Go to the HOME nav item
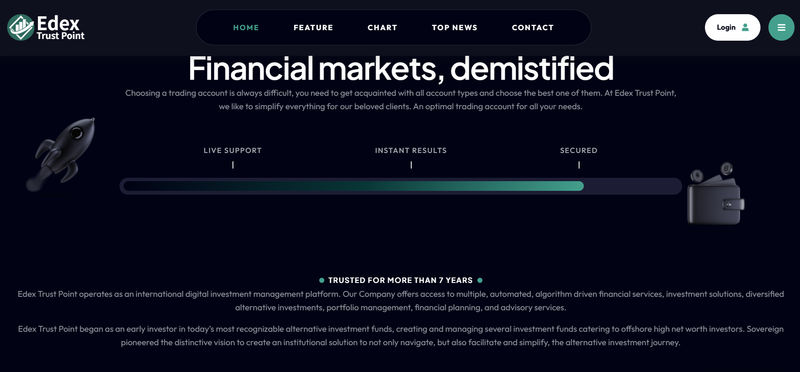The image size is (800, 372). tap(246, 28)
